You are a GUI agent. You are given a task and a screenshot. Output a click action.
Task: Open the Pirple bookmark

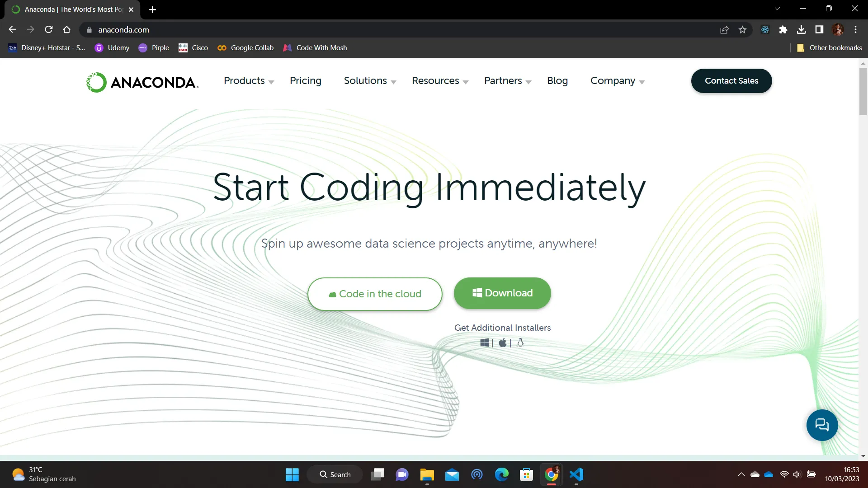[x=154, y=48]
